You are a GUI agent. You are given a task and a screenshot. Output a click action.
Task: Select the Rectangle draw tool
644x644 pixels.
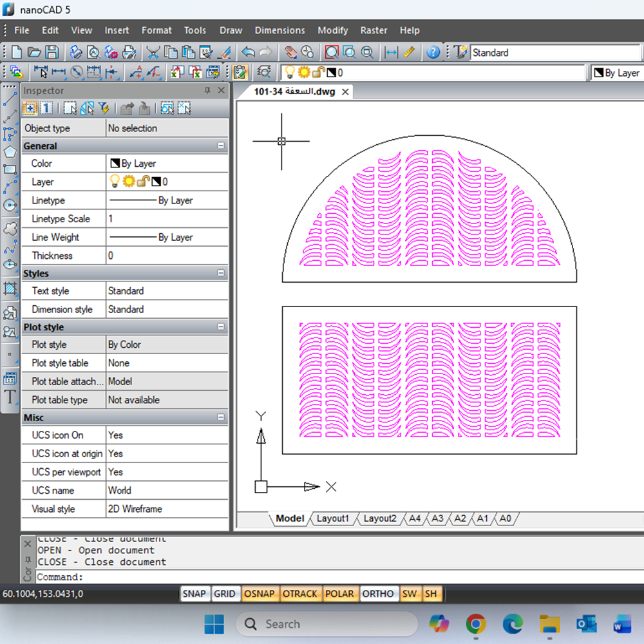click(x=10, y=170)
